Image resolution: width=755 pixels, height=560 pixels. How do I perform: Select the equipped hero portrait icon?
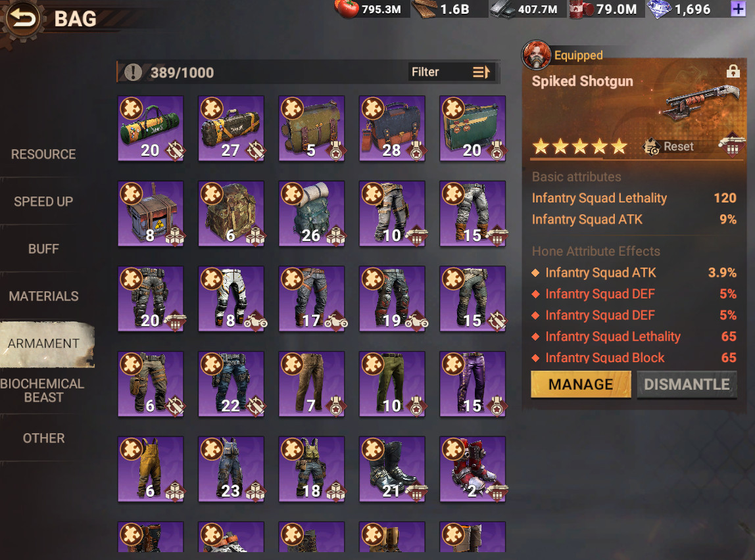pos(537,55)
